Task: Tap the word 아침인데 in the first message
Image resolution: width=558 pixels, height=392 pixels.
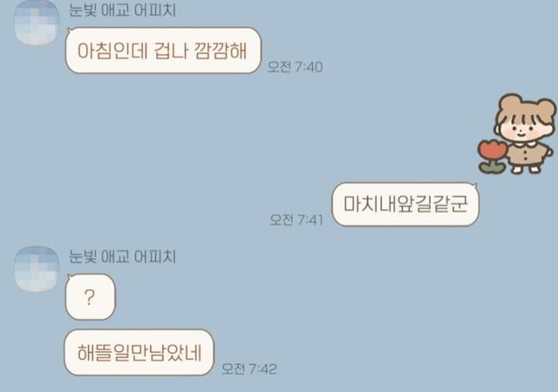Action: 112,51
